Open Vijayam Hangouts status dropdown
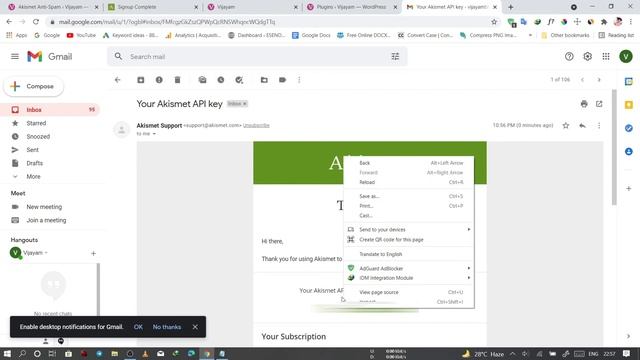This screenshot has height=360, width=640. click(x=46, y=253)
